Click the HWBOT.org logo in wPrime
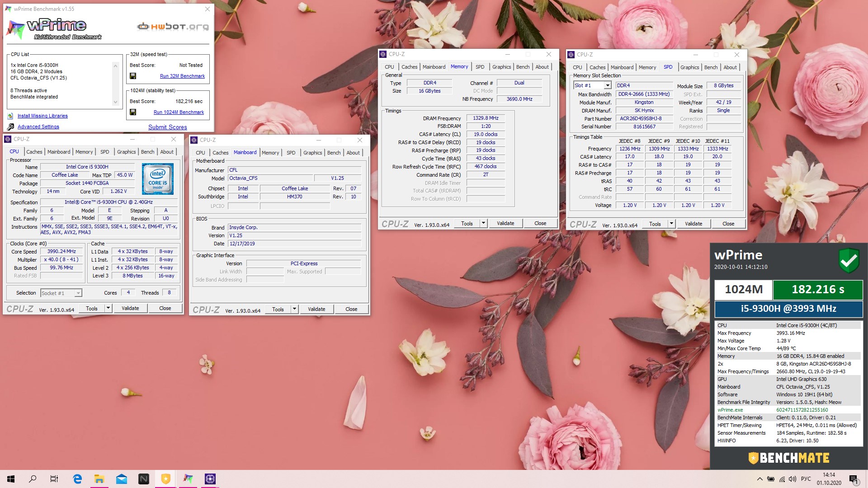This screenshot has height=488, width=868. [x=173, y=27]
